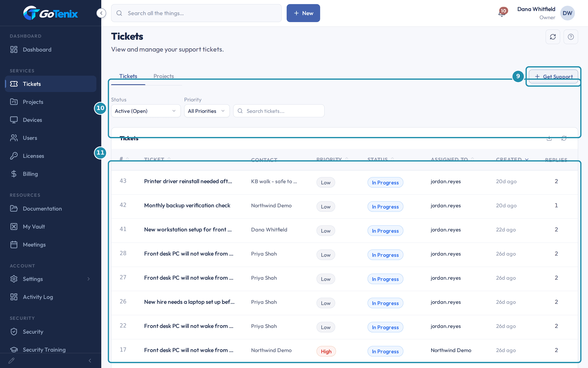588x368 pixels.
Task: Click the blue New button
Action: [x=303, y=13]
